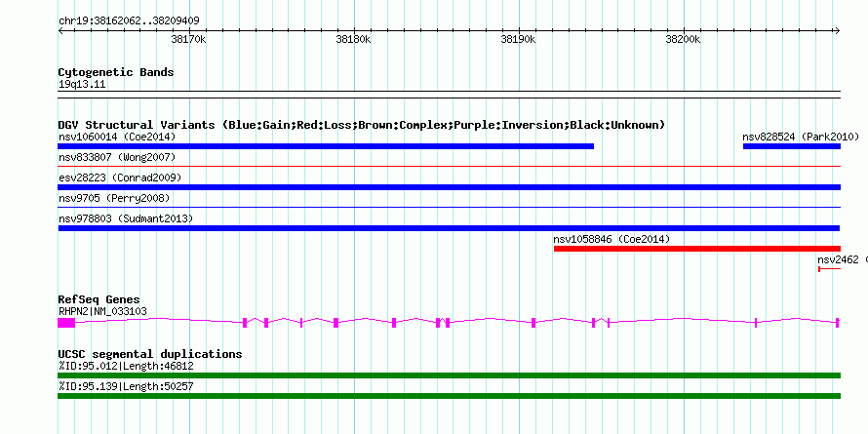The width and height of the screenshot is (868, 434).
Task: Click the small red nsv2462 feature glyph
Action: pyautogui.click(x=829, y=269)
